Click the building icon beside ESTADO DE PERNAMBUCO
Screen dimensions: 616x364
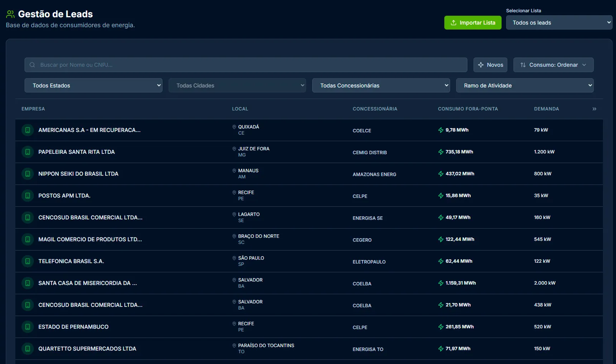(x=27, y=327)
